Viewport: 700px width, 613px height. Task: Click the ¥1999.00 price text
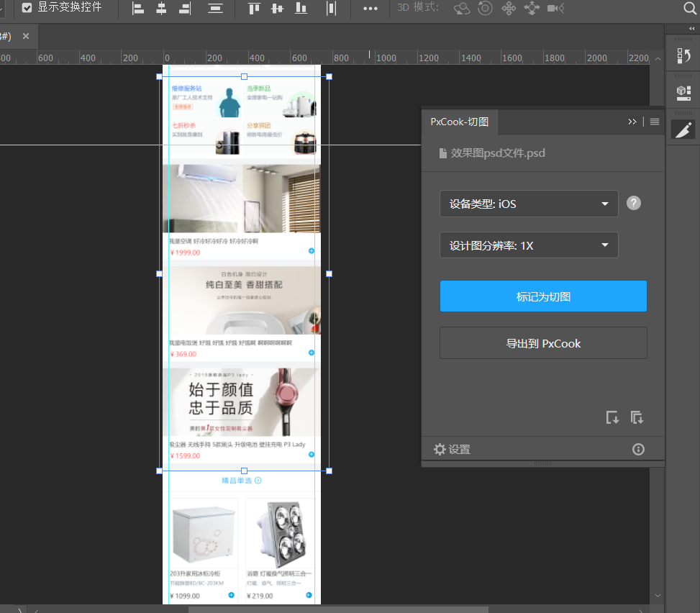[x=186, y=253]
